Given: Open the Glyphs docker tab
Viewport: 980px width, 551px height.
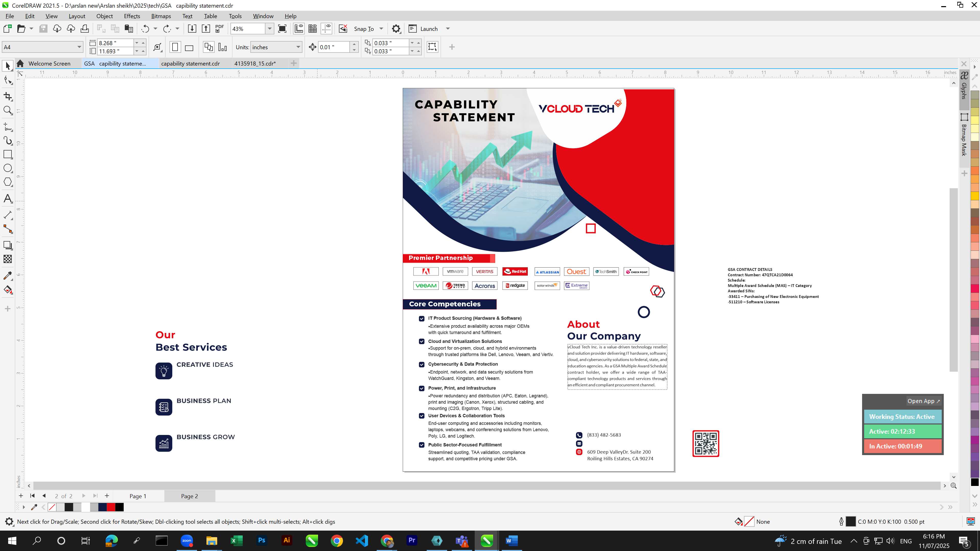Looking at the screenshot, I should (964, 86).
